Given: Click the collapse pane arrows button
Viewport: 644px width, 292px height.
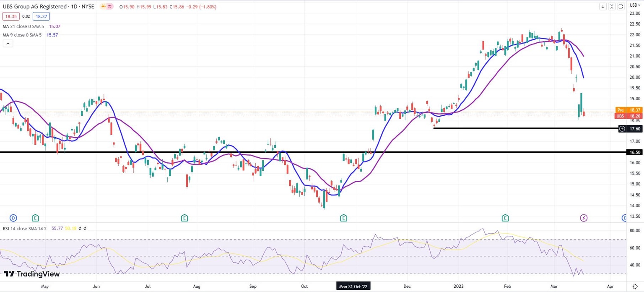Looking at the screenshot, I should [x=613, y=6].
